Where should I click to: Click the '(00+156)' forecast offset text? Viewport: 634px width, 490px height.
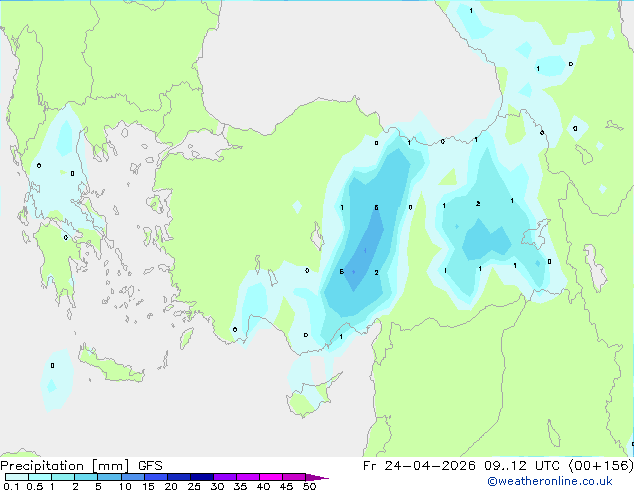point(601,466)
